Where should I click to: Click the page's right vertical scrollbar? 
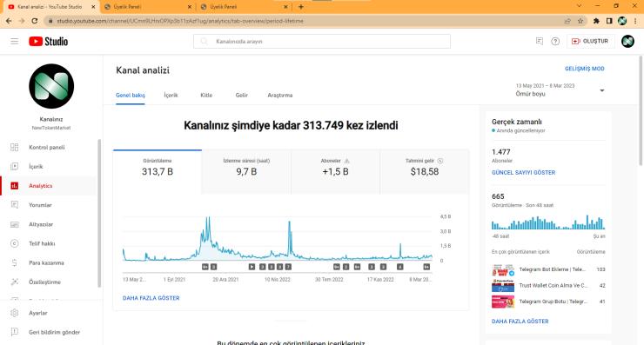point(641,110)
